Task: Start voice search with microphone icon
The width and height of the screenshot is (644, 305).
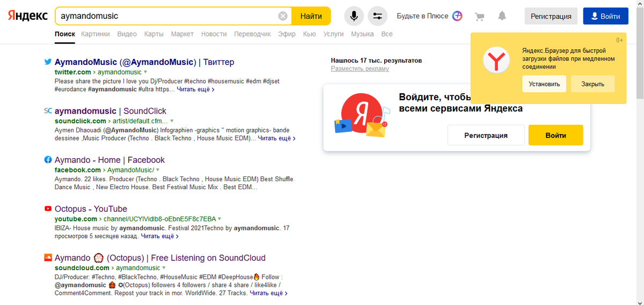Action: (x=353, y=16)
